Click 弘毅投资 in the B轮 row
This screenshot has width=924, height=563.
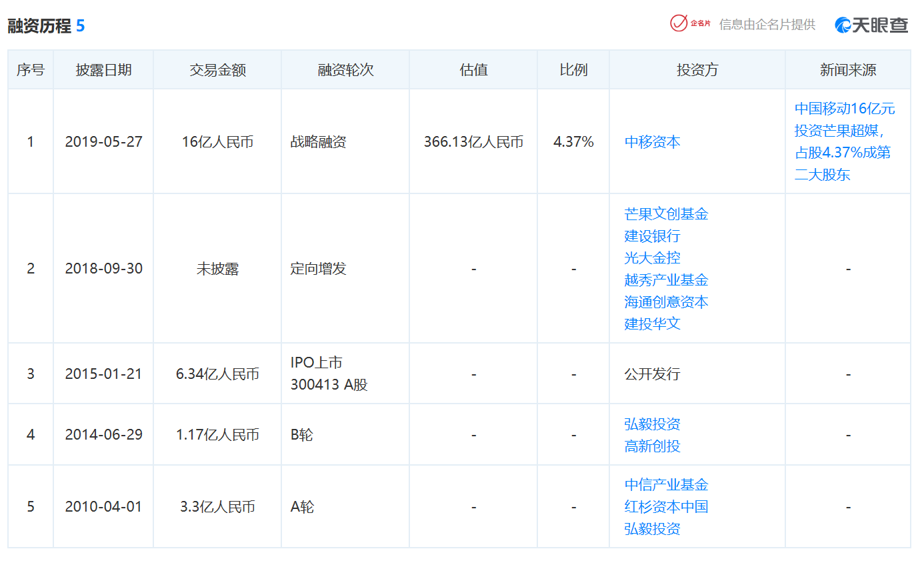tap(652, 424)
